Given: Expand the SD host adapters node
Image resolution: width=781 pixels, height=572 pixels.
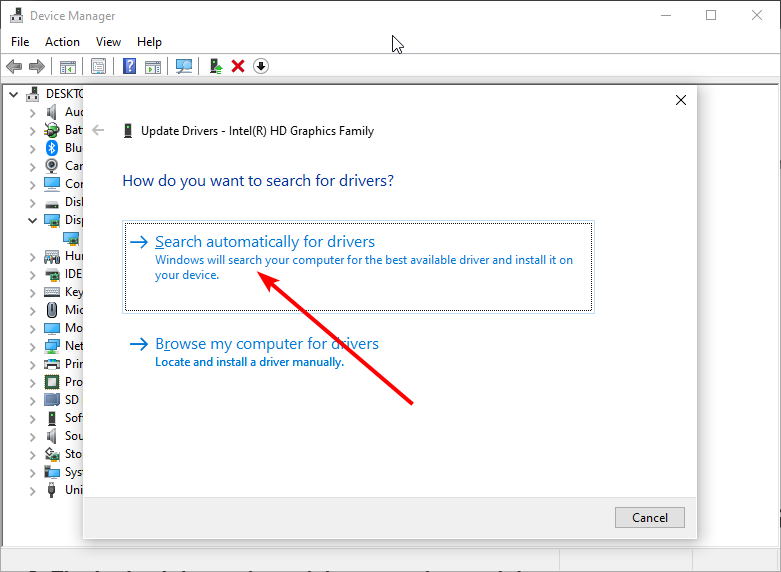Looking at the screenshot, I should tap(32, 401).
